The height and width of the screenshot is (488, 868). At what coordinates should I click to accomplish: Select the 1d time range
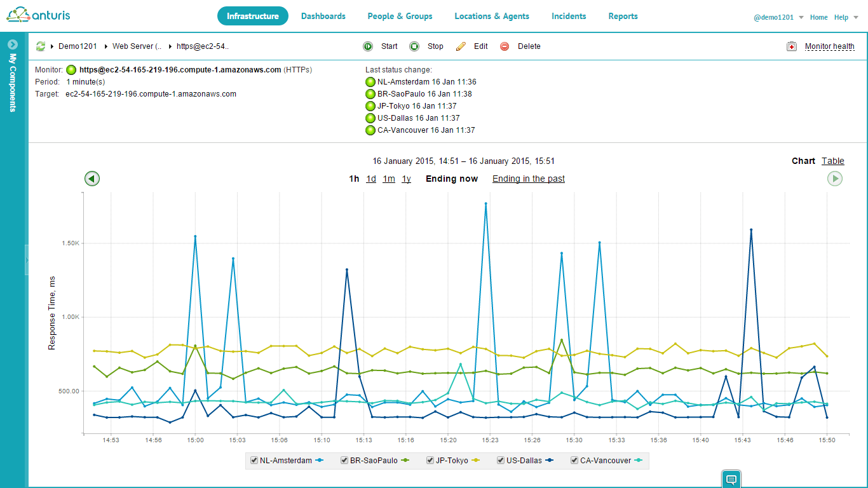371,179
